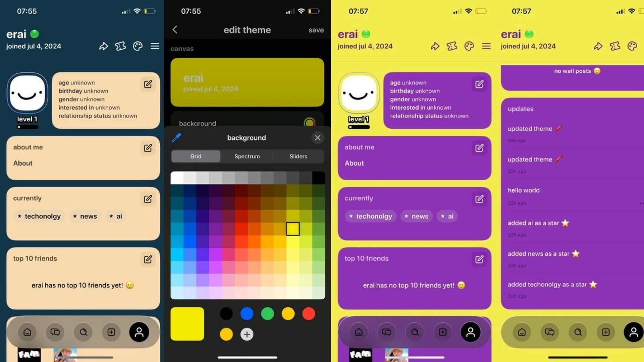The width and height of the screenshot is (644, 362).
Task: Select the Grid color picker tab
Action: click(196, 156)
